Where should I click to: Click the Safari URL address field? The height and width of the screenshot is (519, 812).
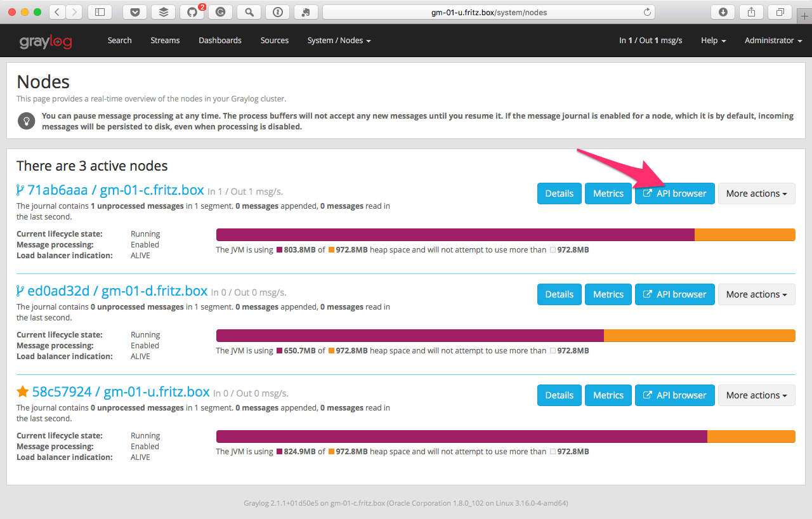click(x=488, y=12)
